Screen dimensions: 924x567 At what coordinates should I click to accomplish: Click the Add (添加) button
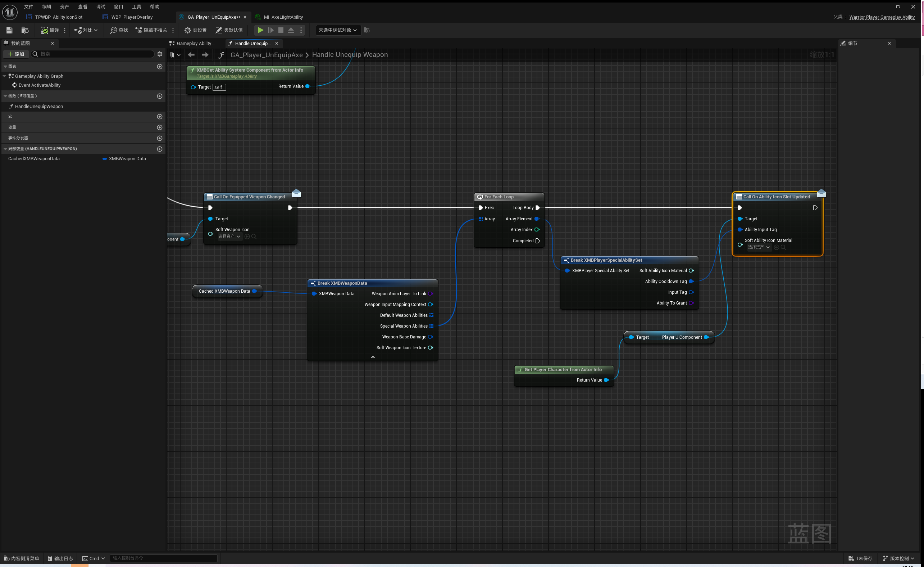(x=16, y=54)
